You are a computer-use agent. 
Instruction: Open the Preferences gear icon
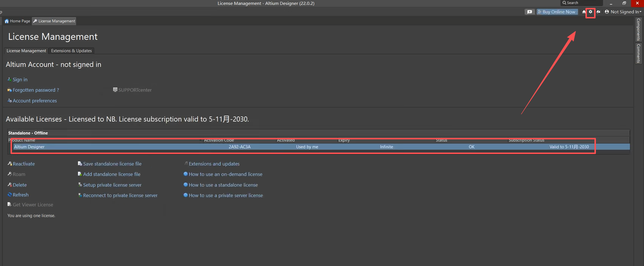click(x=590, y=12)
